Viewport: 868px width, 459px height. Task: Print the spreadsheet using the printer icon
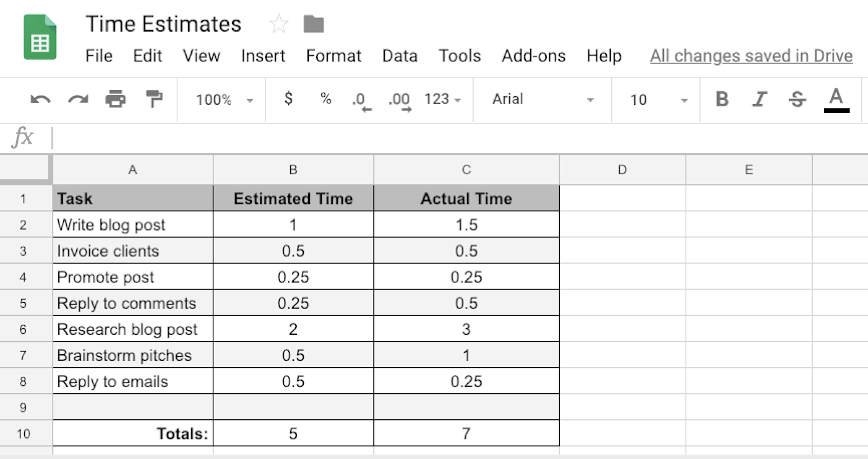115,99
